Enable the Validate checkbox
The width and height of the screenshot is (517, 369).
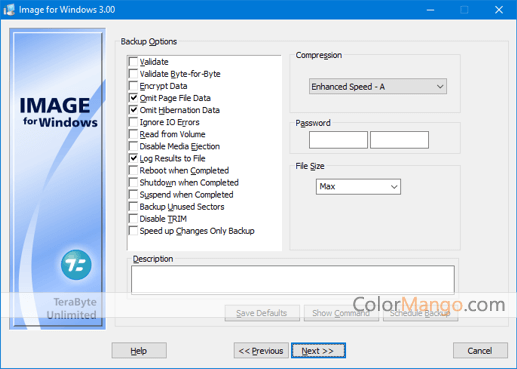(133, 62)
